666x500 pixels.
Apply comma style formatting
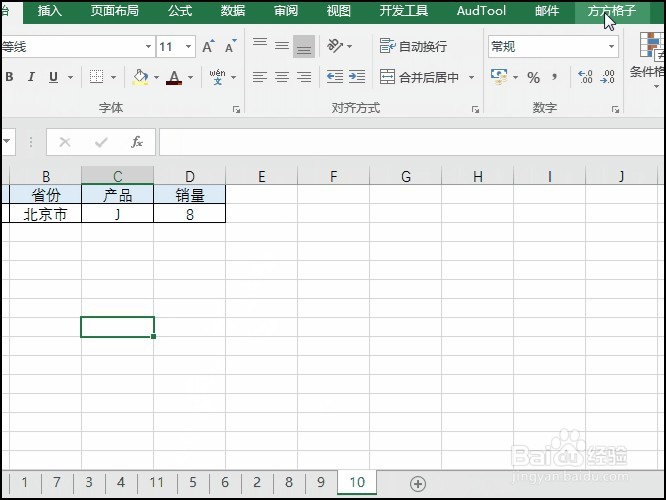click(x=554, y=77)
